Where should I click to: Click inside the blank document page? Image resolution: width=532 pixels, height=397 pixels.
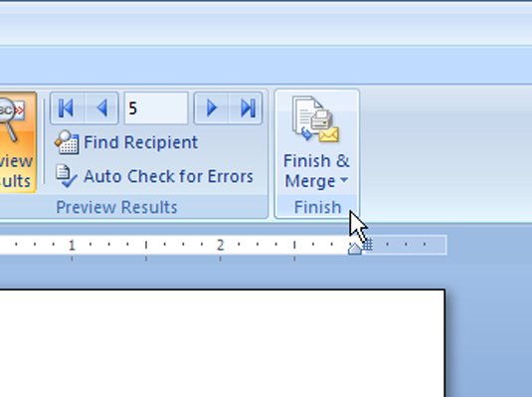(222, 343)
